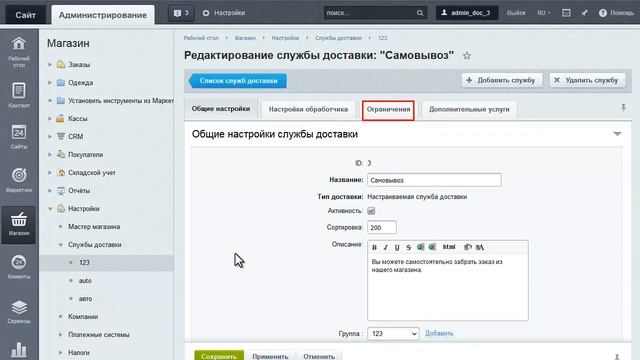The width and height of the screenshot is (640, 360).
Task: Click the panel layout icon in top bar
Action: (566, 13)
